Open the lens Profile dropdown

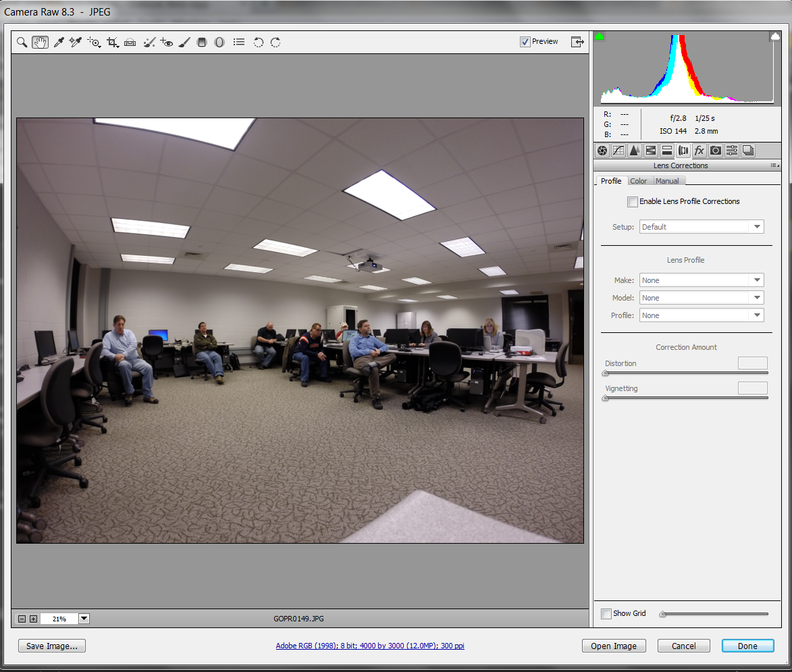click(702, 315)
